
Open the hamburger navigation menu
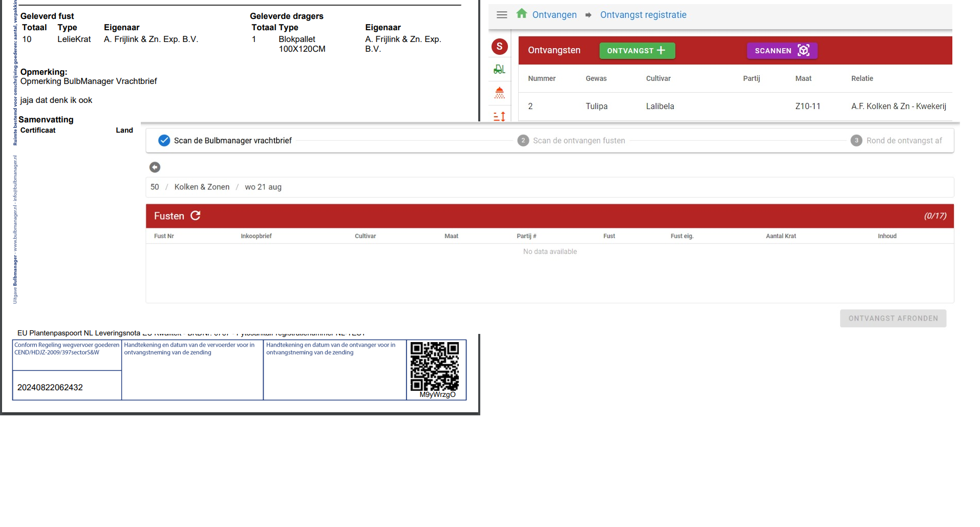pyautogui.click(x=502, y=15)
